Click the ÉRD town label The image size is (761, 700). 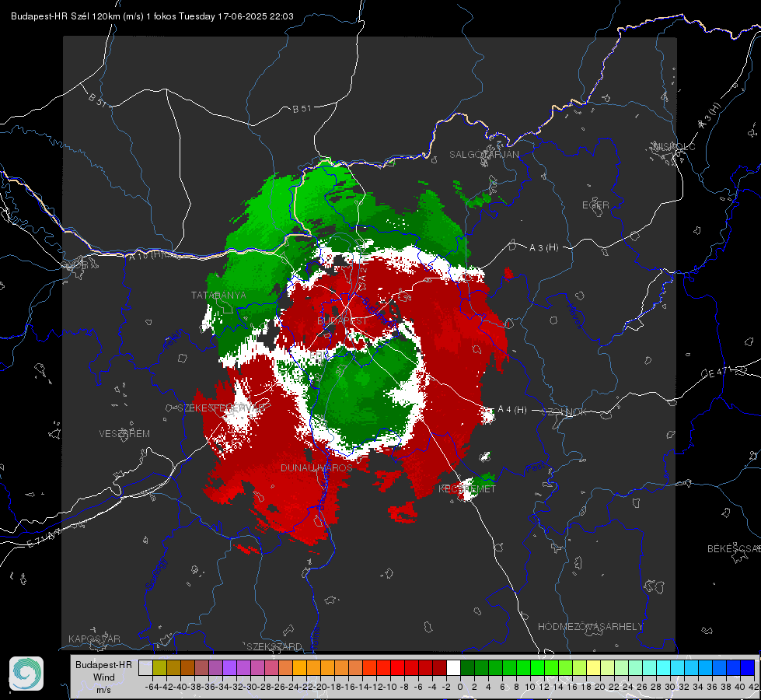[319, 355]
